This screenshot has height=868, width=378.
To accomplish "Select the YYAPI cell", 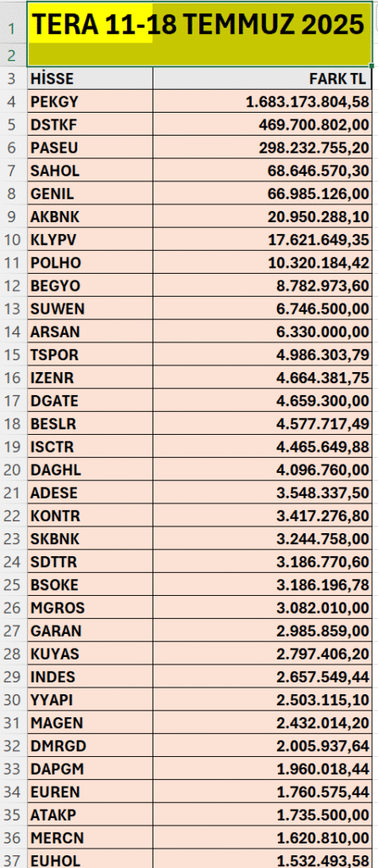I will tap(90, 699).
